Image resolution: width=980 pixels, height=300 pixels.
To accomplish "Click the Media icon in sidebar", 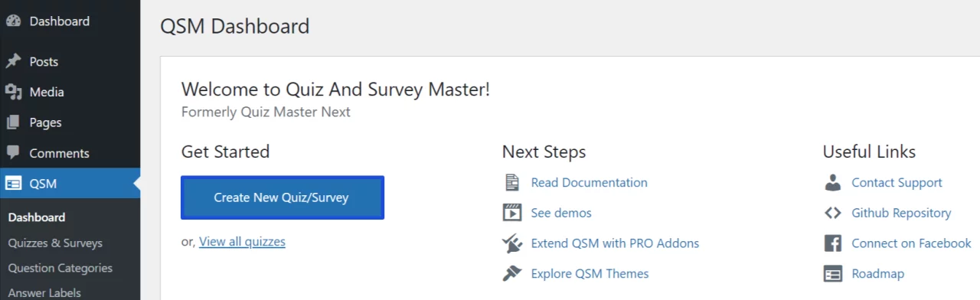I will coord(13,92).
